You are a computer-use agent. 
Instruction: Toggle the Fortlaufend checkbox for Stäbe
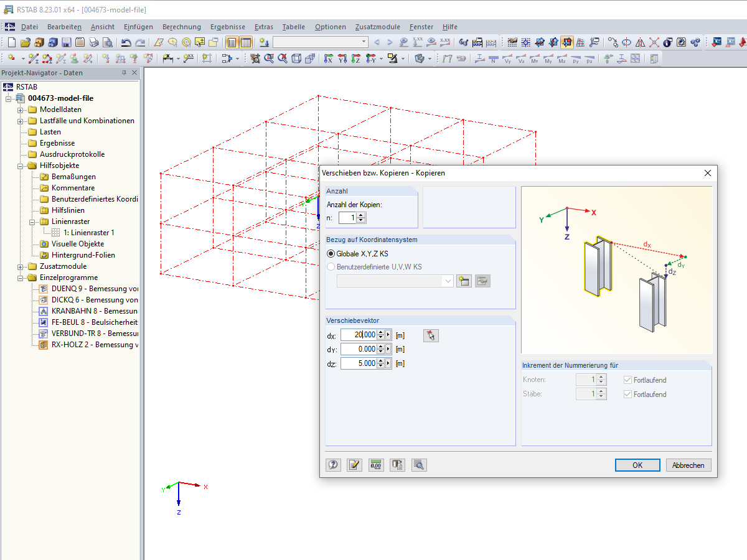click(627, 394)
